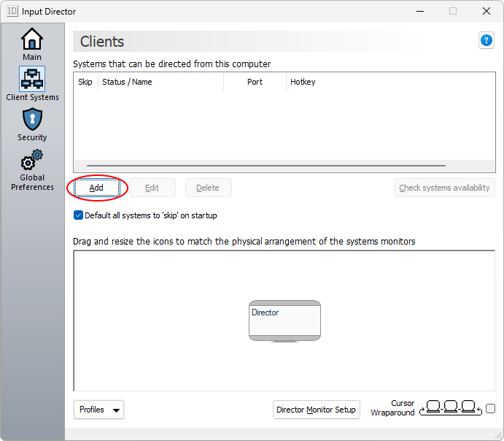
Task: Close the Input Director window
Action: point(486,11)
